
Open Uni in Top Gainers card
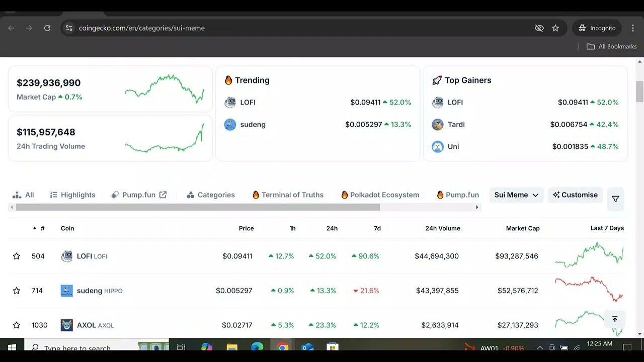pos(453,147)
